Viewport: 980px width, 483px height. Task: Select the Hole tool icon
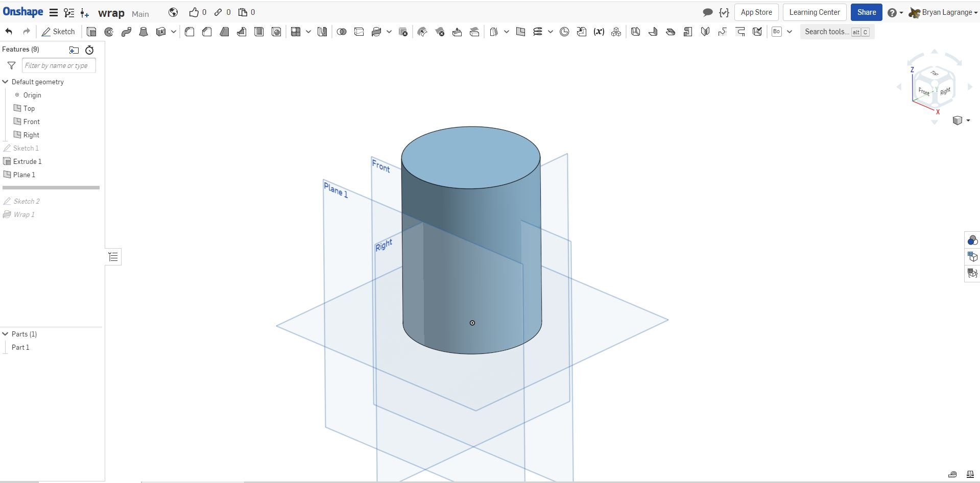(276, 32)
